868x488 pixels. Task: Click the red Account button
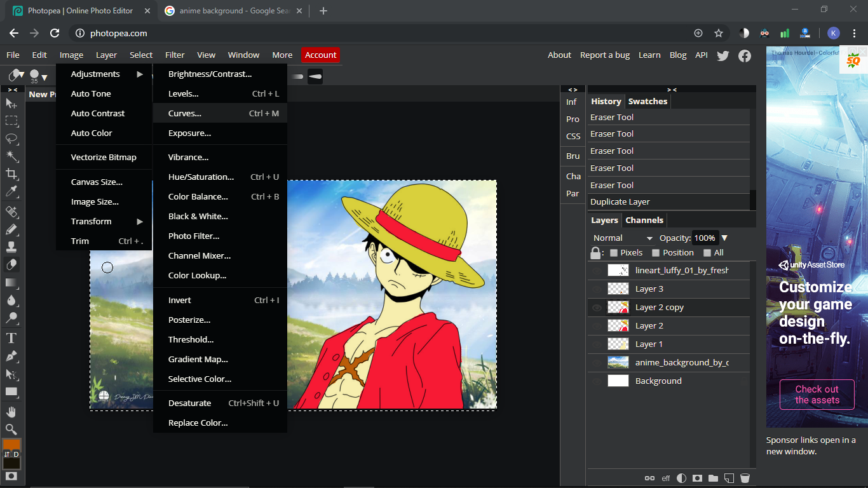click(x=320, y=55)
